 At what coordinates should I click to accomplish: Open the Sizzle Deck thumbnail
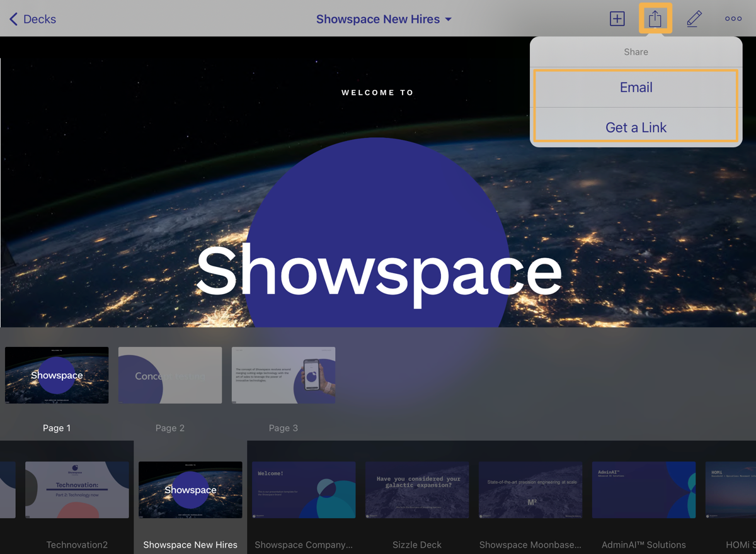tap(417, 490)
